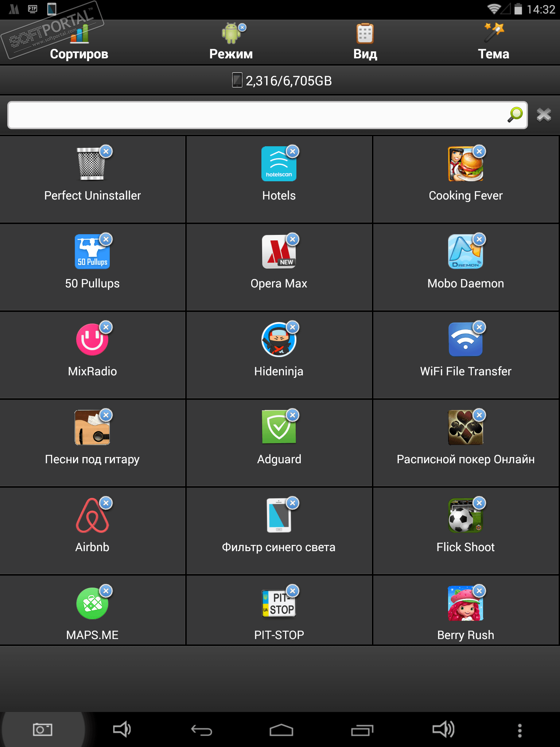This screenshot has width=560, height=747.
Task: Open the Вид view menu
Action: tap(365, 43)
